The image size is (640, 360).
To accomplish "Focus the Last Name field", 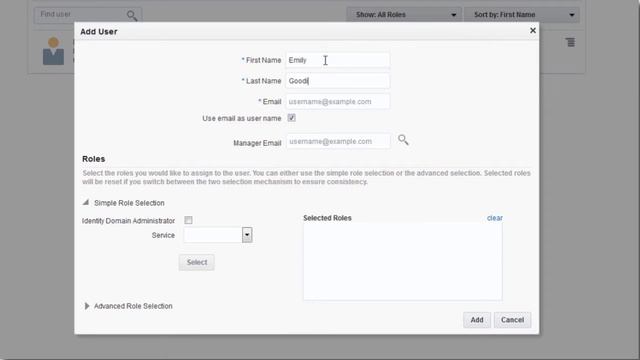I will pyautogui.click(x=338, y=81).
